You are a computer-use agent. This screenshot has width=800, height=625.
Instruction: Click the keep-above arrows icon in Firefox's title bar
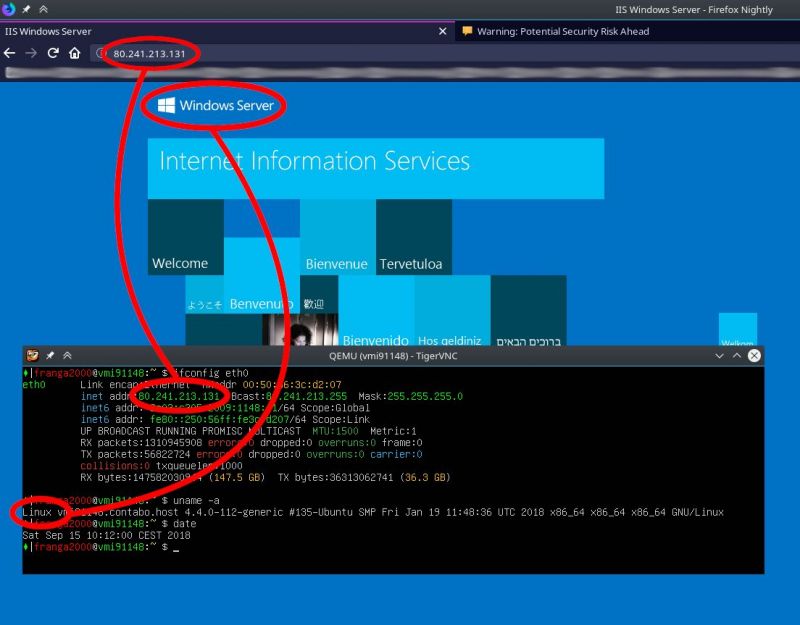coord(43,9)
